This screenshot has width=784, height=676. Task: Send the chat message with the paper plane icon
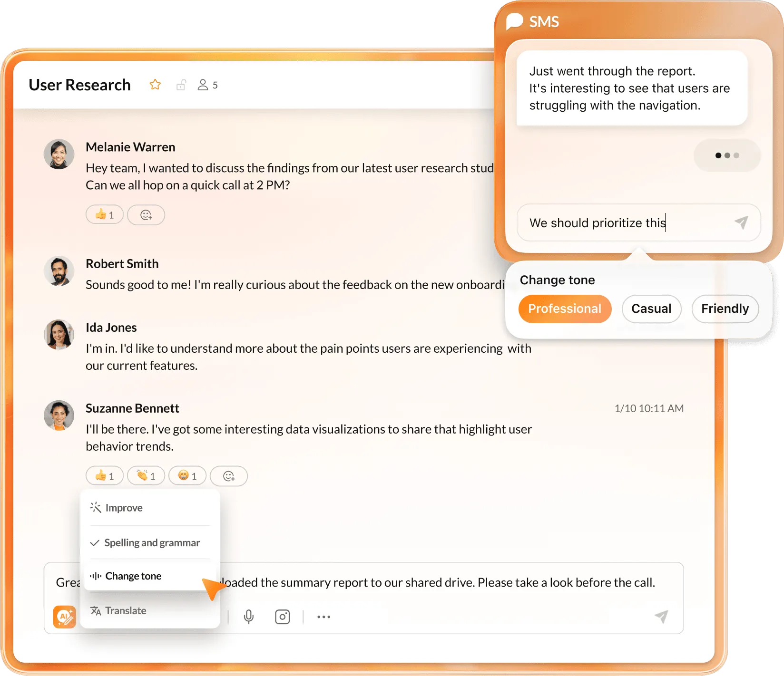pyautogui.click(x=661, y=617)
